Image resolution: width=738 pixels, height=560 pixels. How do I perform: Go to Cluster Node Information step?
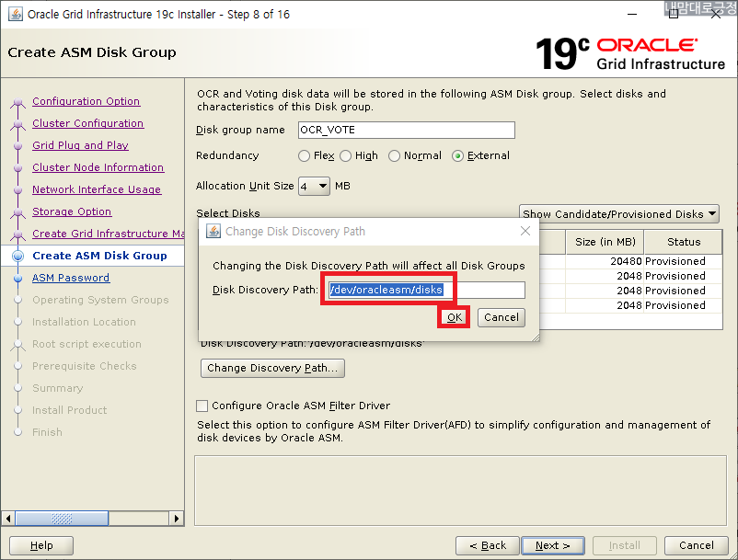click(x=98, y=167)
